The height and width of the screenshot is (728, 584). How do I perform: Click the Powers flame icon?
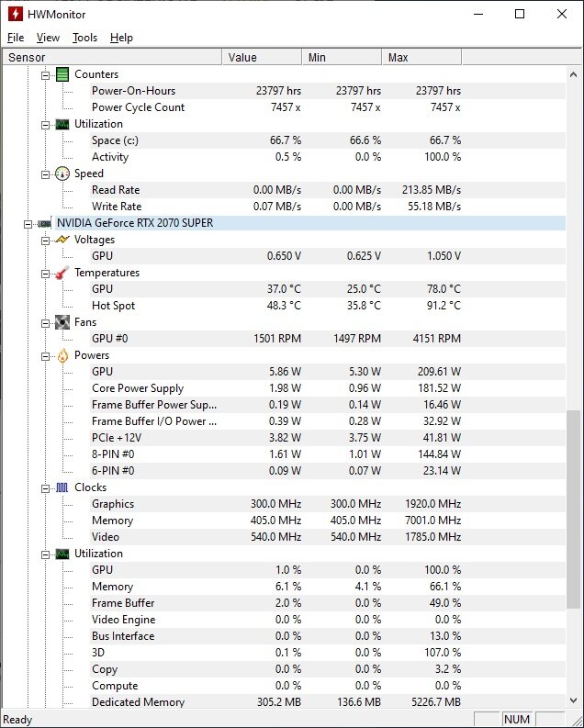click(62, 355)
